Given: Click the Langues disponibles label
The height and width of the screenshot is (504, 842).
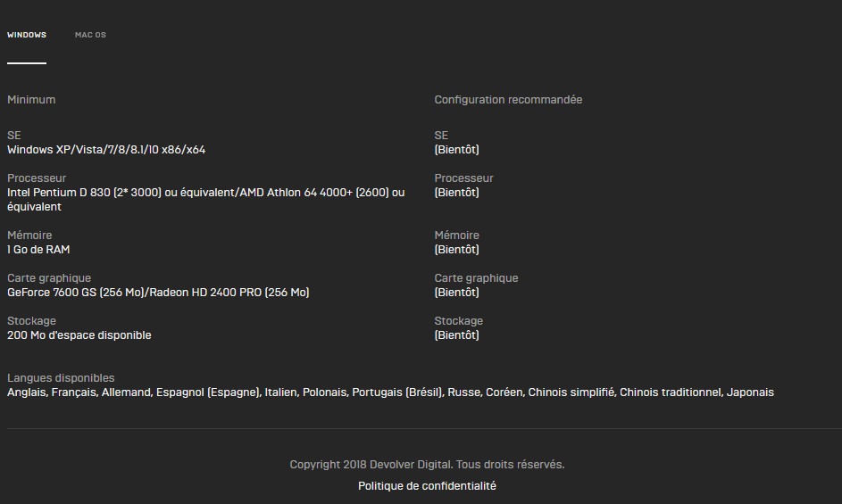Looking at the screenshot, I should tap(61, 378).
